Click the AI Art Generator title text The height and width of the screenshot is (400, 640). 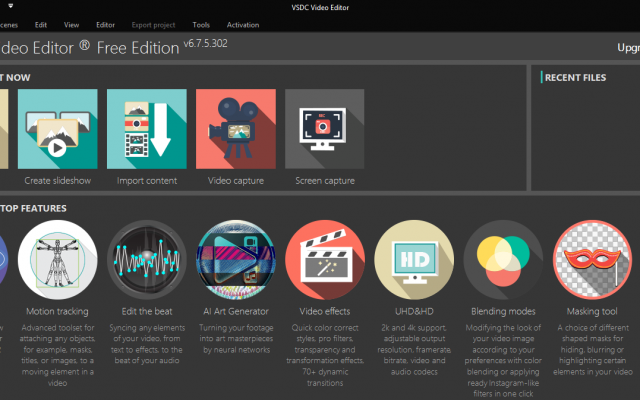click(x=236, y=311)
